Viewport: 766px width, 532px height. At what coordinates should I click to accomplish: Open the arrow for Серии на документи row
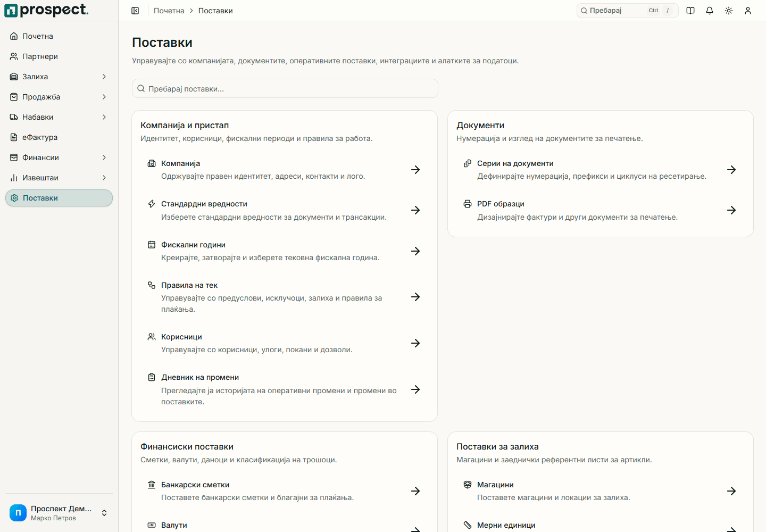point(731,170)
